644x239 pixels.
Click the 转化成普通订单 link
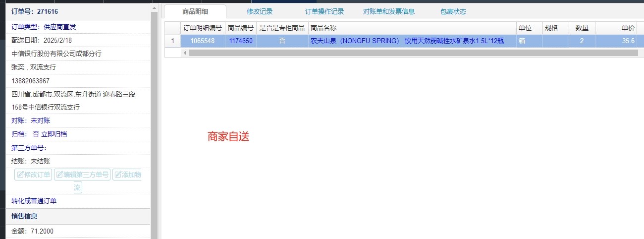(x=34, y=201)
